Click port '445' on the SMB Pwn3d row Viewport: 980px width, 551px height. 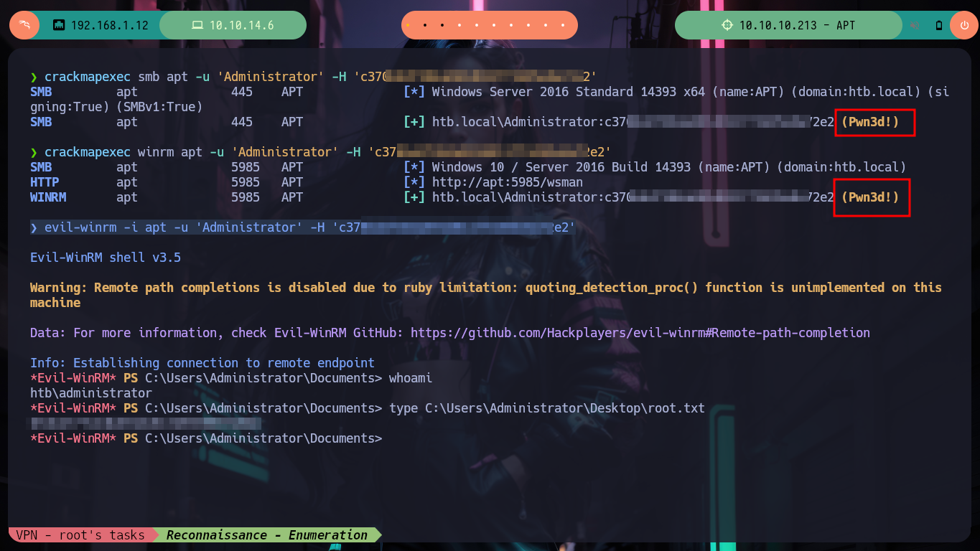click(242, 122)
